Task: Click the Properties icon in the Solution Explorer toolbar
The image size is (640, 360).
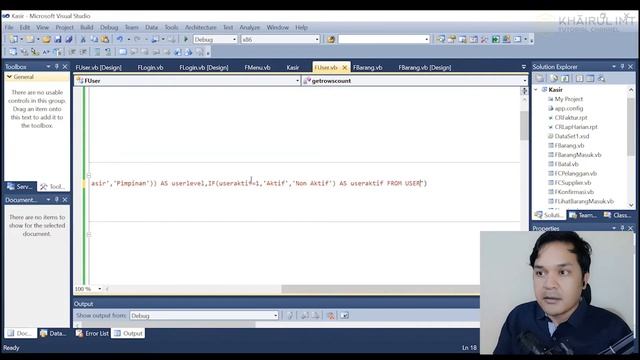Action: 540,78
